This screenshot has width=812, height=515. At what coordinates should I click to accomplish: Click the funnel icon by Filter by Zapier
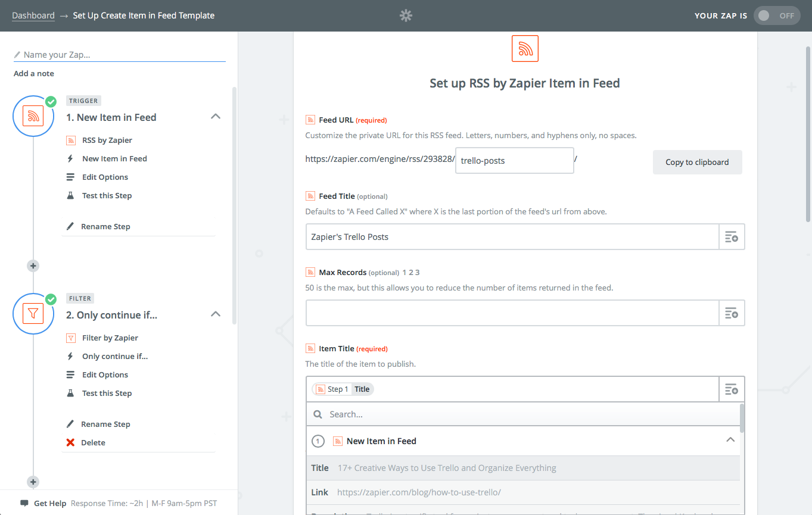click(70, 338)
